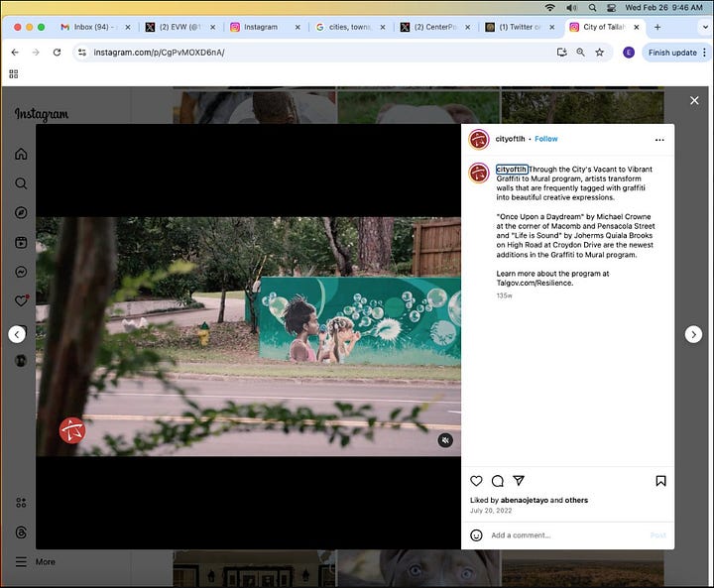This screenshot has width=714, height=588.
Task: Close the post overlay with X
Action: click(694, 101)
